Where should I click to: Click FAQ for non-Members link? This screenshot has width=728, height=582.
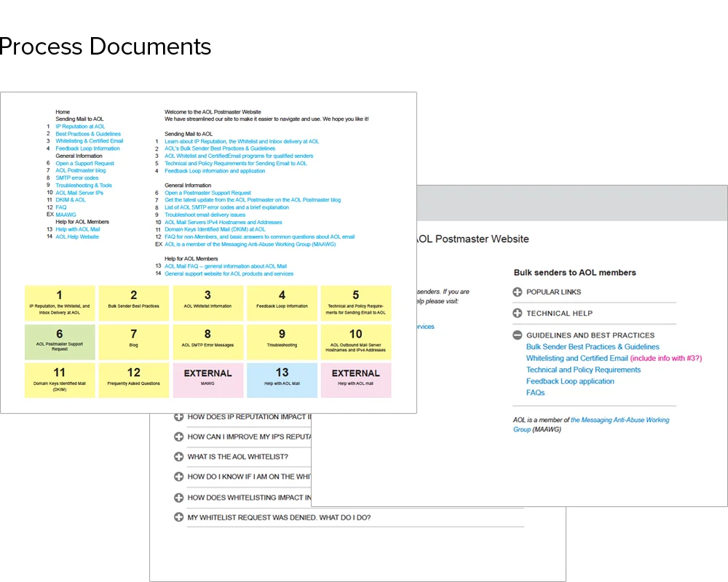[x=260, y=236]
